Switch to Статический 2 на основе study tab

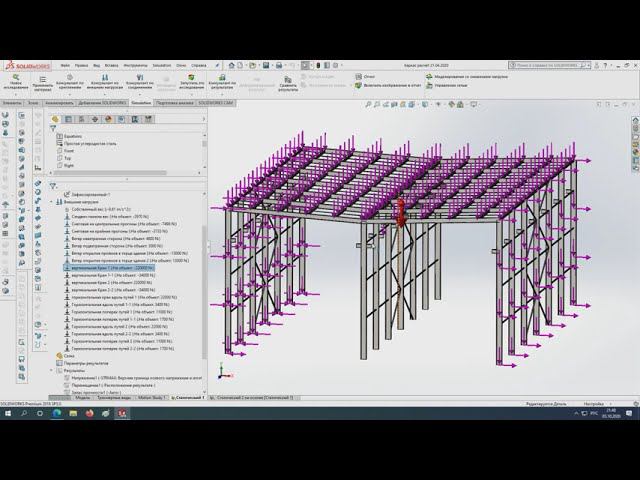pos(255,397)
